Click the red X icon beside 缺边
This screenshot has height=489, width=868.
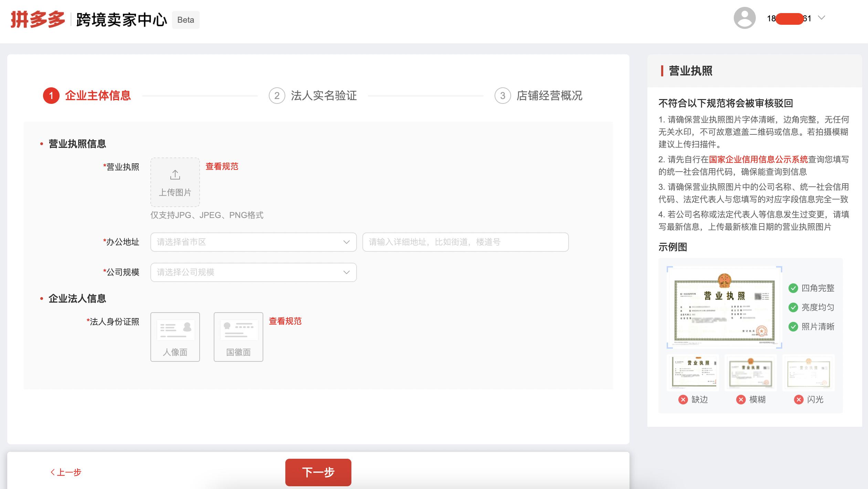point(683,399)
